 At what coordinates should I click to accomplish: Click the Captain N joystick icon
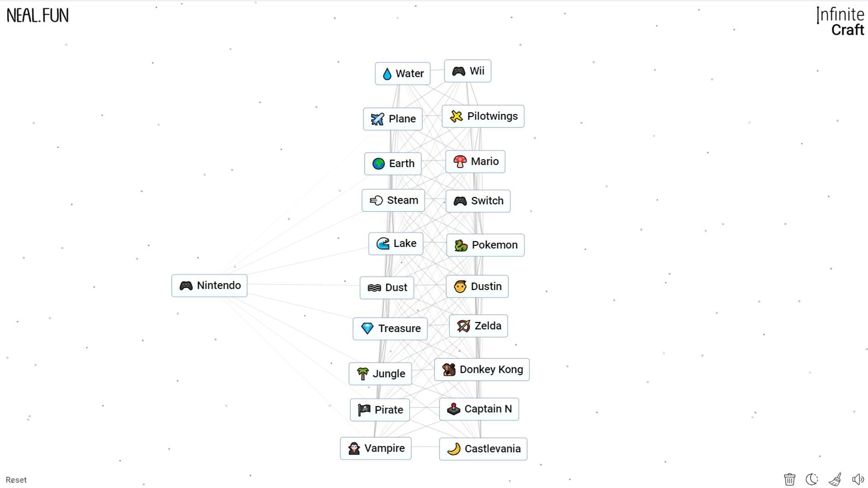454,409
